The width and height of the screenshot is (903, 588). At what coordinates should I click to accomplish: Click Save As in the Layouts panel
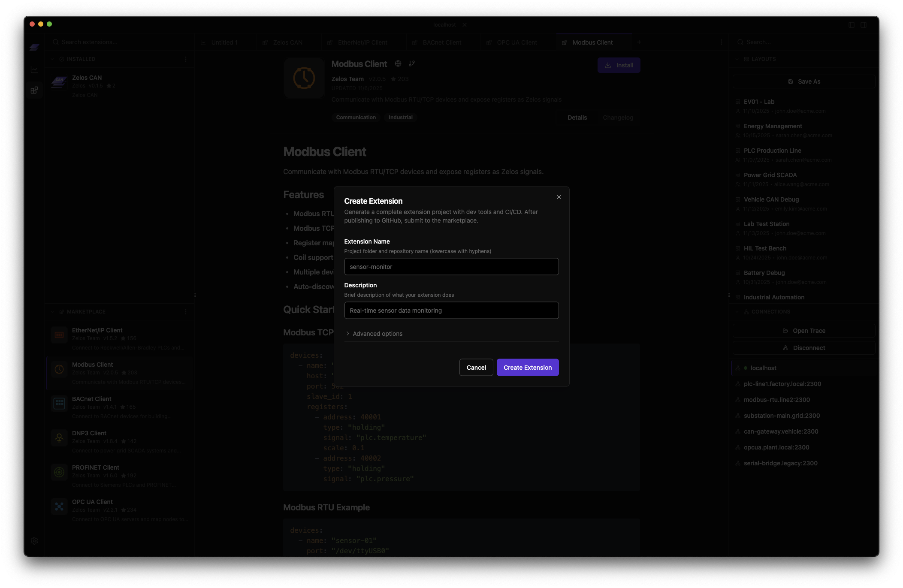tap(803, 81)
